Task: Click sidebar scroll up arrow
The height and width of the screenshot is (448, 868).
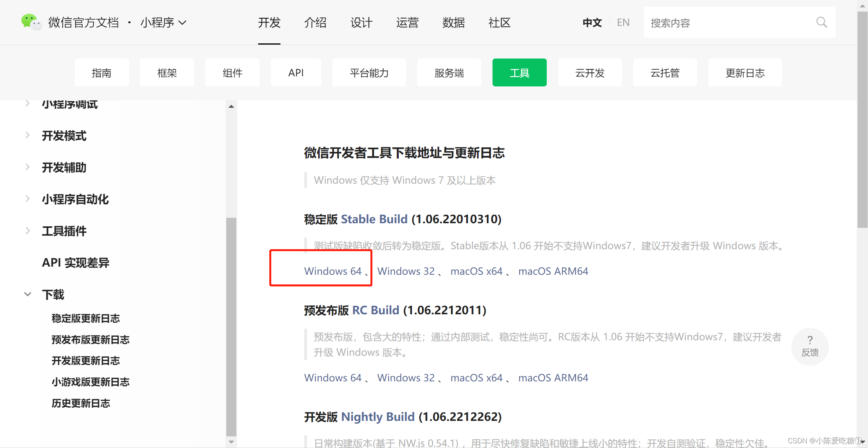Action: pyautogui.click(x=231, y=106)
